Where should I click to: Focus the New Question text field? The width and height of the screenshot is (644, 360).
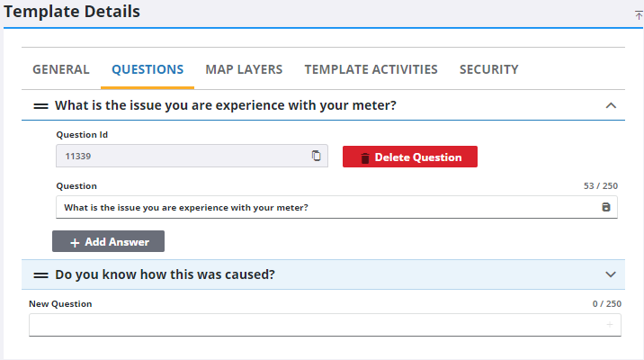315,325
